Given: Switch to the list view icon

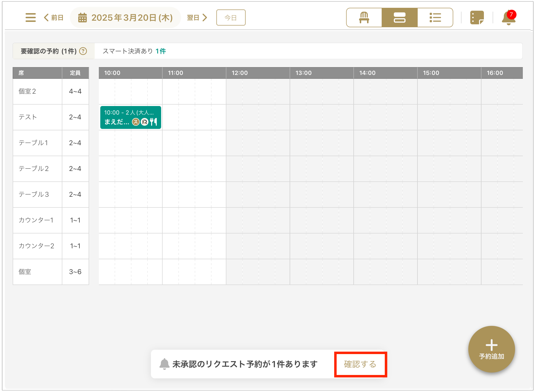Looking at the screenshot, I should click(435, 18).
